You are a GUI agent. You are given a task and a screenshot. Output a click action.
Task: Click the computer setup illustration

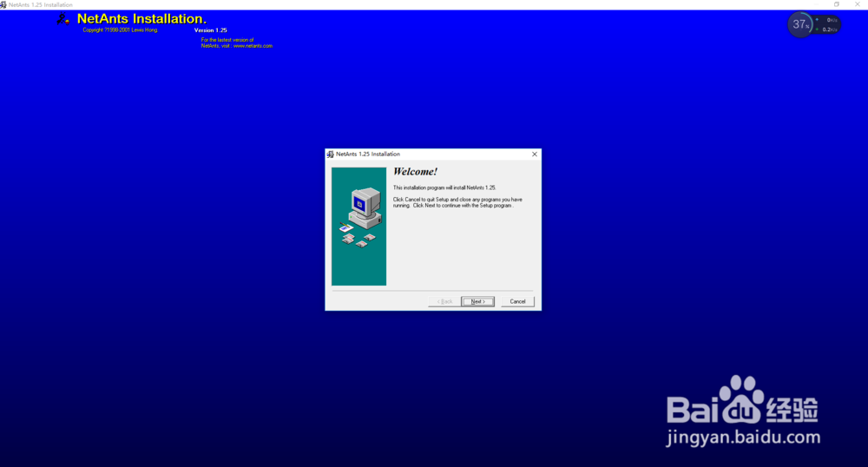358,227
